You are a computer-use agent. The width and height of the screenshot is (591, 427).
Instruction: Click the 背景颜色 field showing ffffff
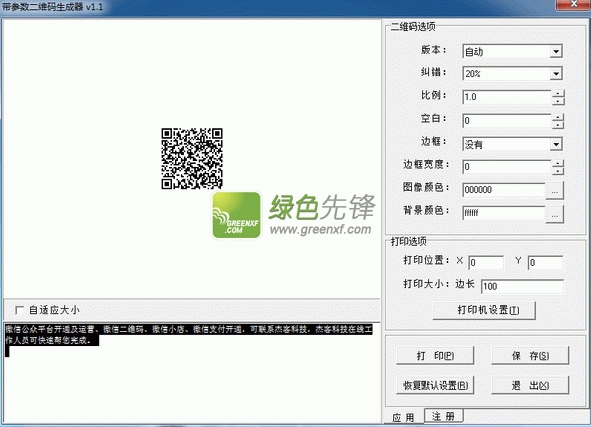(504, 213)
